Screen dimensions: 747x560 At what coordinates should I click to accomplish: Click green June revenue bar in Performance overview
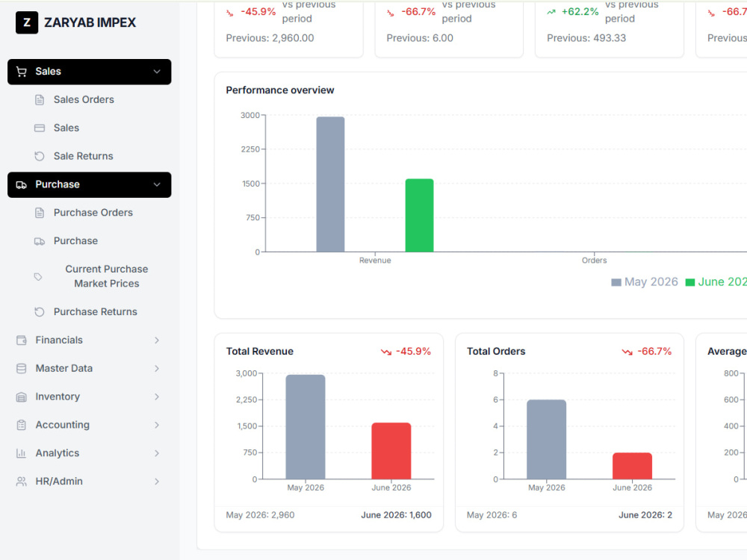[419, 215]
